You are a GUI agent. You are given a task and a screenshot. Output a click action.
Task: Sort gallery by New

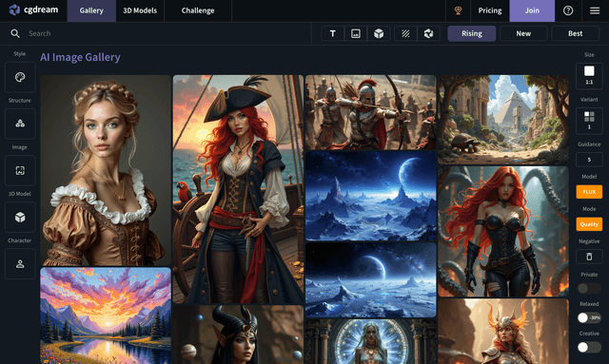coord(523,33)
